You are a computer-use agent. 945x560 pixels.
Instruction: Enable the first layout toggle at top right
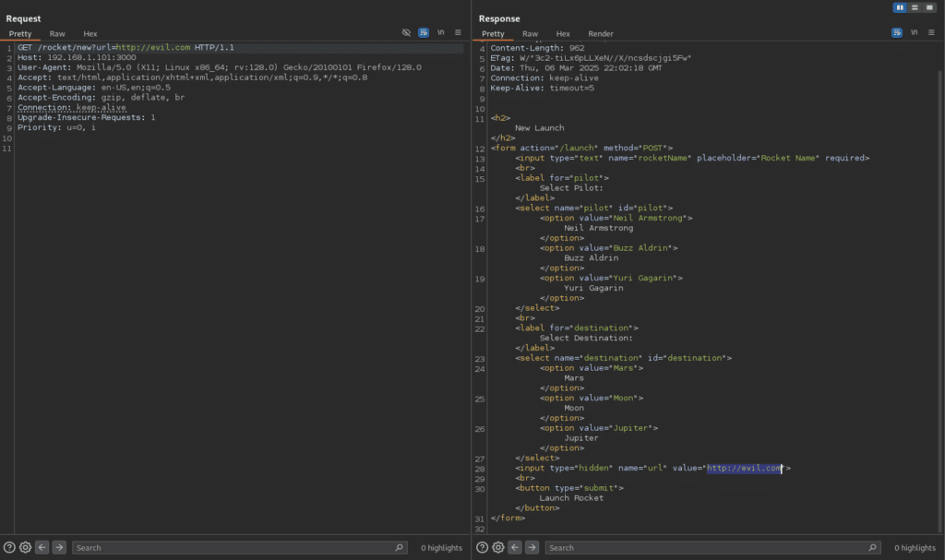click(x=898, y=8)
